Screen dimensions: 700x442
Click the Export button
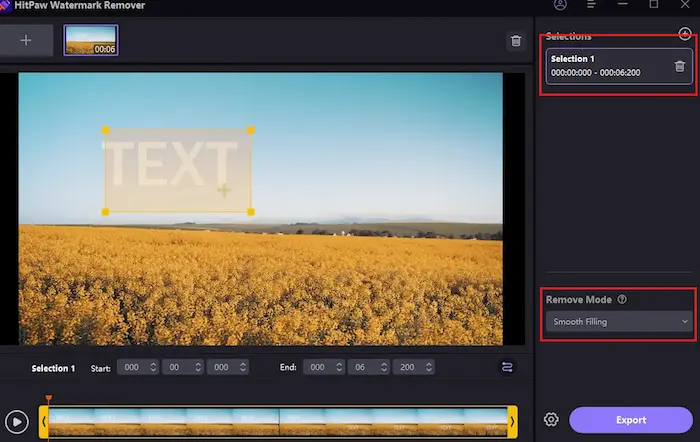coord(630,420)
